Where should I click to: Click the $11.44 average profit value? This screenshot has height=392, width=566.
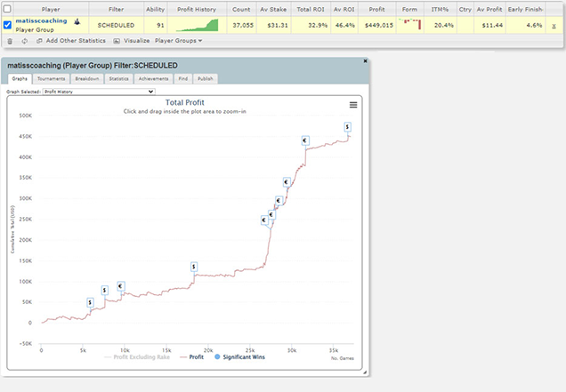coord(492,25)
